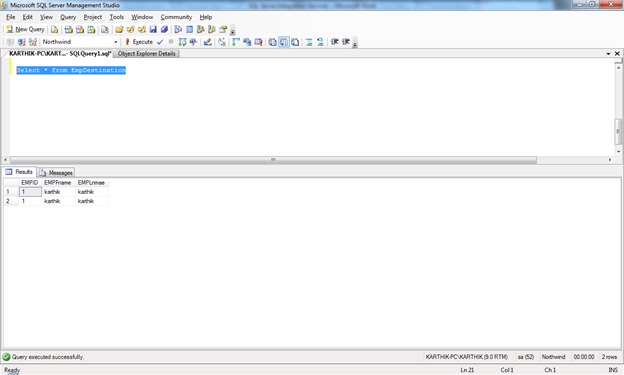The height and width of the screenshot is (375, 624).
Task: Click the EMPID column header
Action: coord(30,182)
